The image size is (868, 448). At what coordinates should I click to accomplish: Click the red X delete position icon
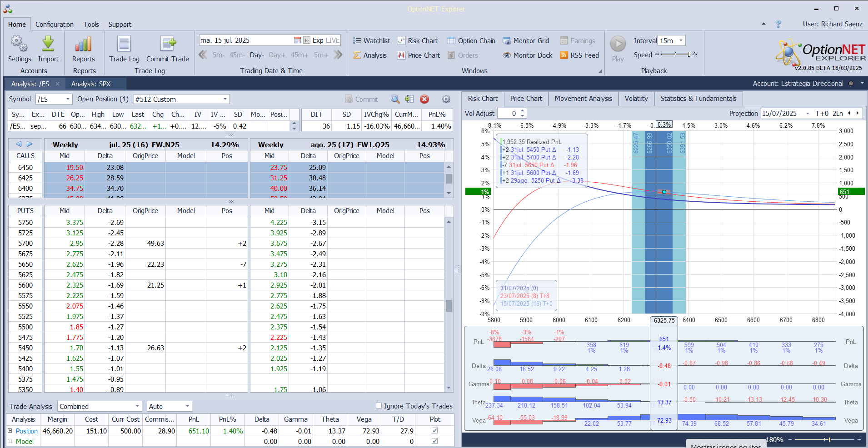(x=424, y=99)
